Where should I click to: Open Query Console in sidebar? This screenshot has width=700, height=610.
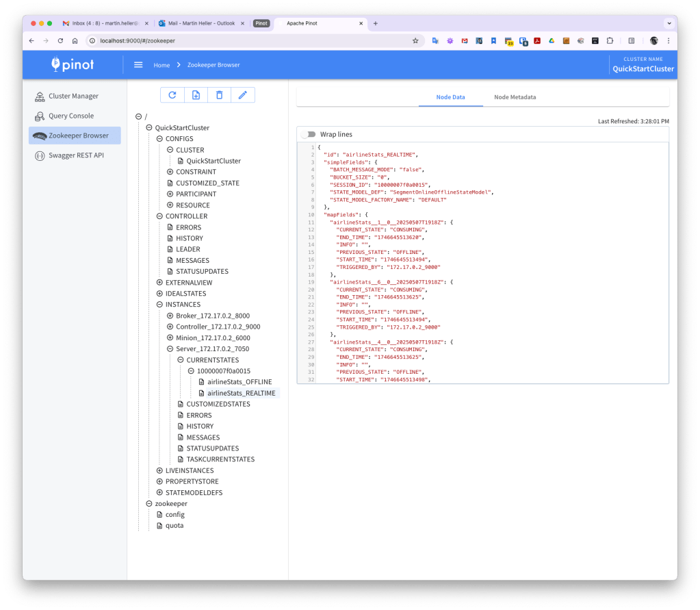tap(70, 116)
